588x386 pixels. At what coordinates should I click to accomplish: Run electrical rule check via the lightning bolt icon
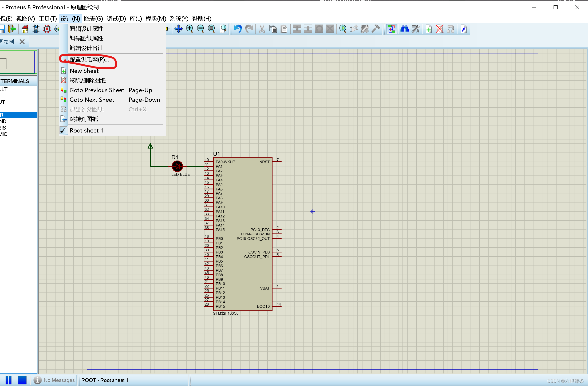click(x=464, y=29)
